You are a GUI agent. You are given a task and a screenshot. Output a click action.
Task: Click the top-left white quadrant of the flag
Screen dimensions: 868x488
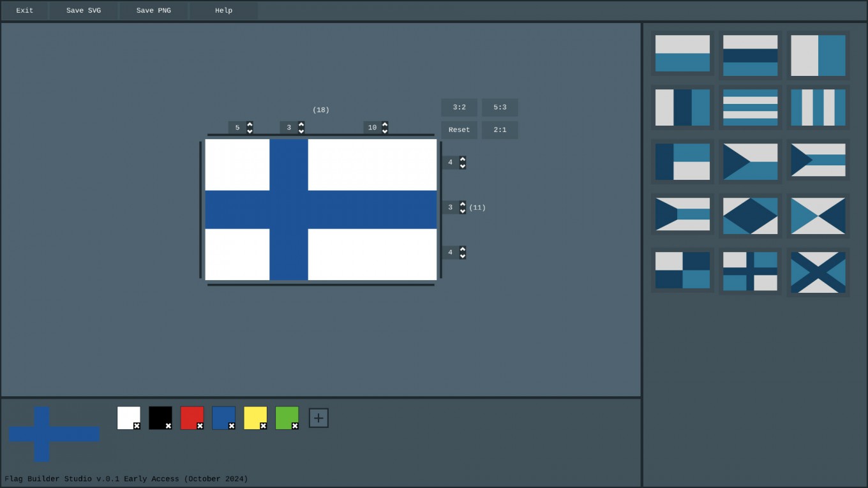[x=237, y=165]
